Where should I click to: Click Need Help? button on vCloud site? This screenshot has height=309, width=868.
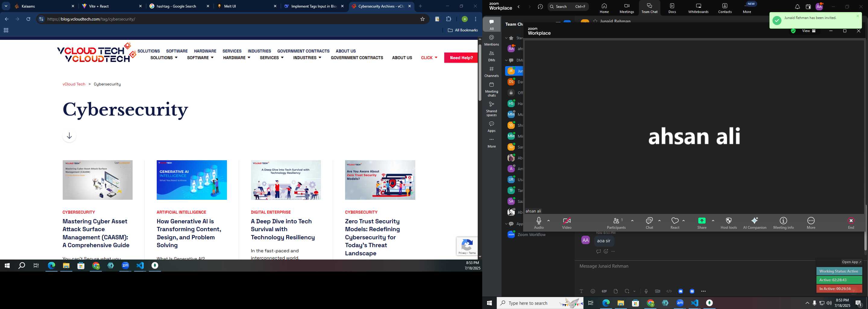(x=461, y=58)
